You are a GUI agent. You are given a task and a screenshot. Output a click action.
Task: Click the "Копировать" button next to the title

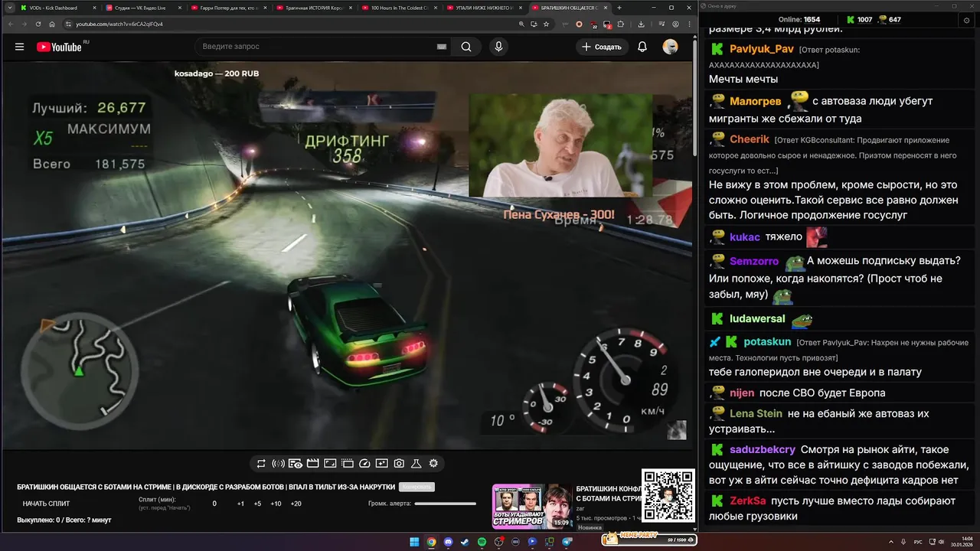click(417, 487)
